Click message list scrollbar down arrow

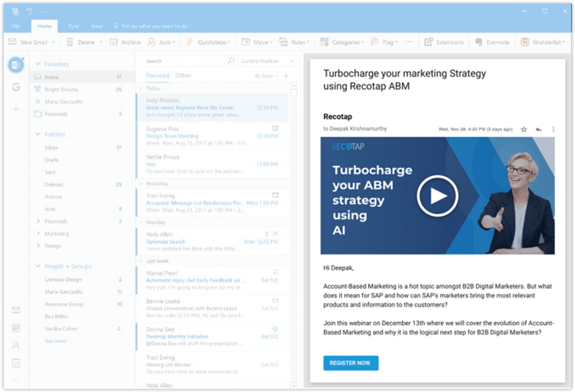[x=293, y=385]
